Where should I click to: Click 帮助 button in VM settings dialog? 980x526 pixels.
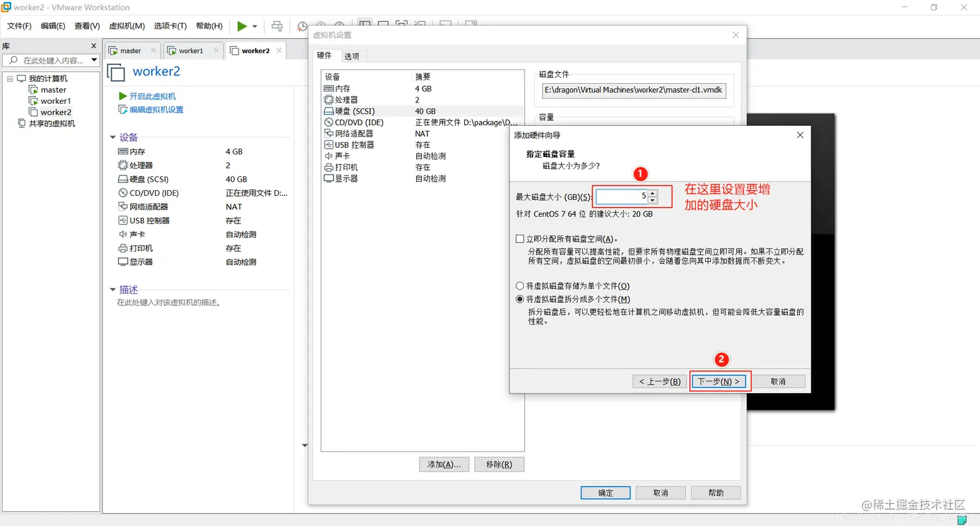(716, 493)
